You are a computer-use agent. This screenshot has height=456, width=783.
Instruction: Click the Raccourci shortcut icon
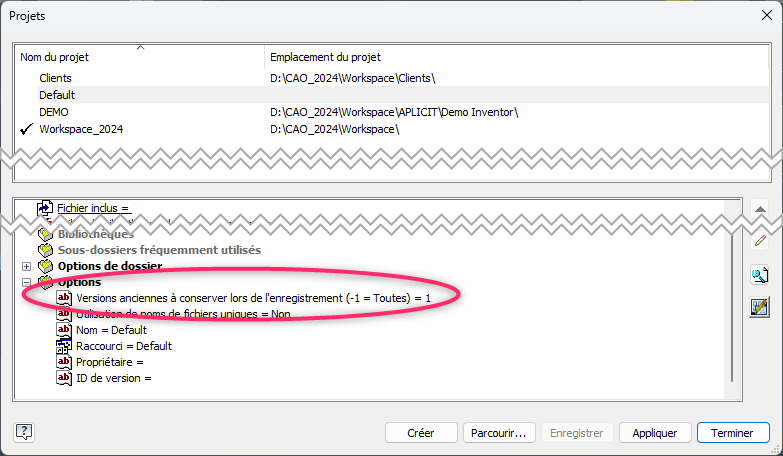click(65, 346)
